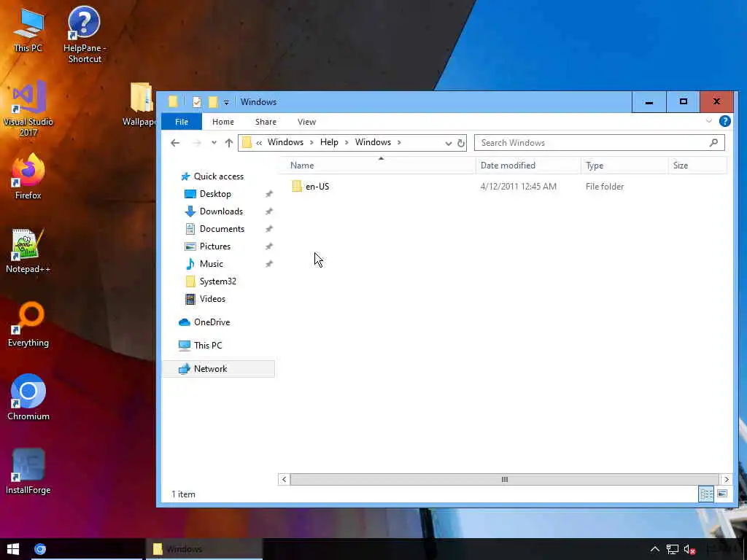The height and width of the screenshot is (560, 747).
Task: Switch to the Share ribbon tab
Action: point(266,122)
